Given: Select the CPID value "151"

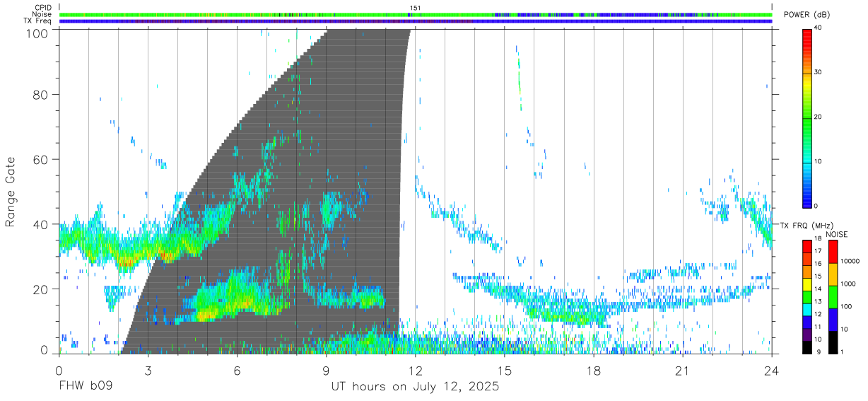Looking at the screenshot, I should 416,7.
